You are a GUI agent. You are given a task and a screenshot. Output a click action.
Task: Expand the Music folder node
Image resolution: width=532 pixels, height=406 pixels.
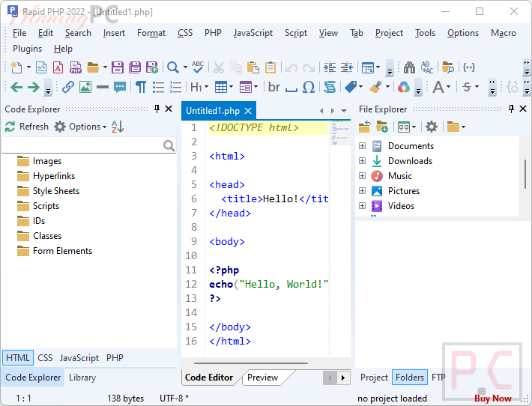click(362, 176)
